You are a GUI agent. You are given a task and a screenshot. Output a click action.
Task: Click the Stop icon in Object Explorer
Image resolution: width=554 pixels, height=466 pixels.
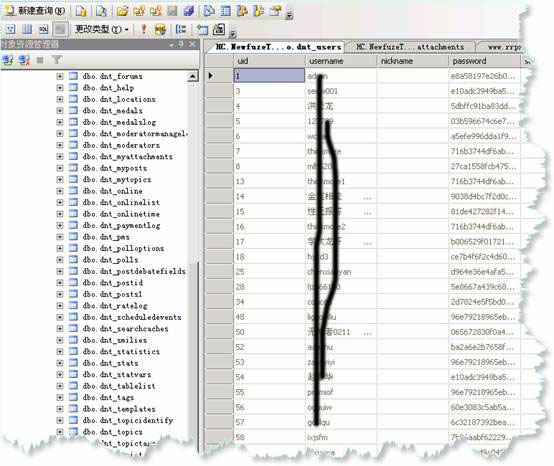click(x=40, y=60)
